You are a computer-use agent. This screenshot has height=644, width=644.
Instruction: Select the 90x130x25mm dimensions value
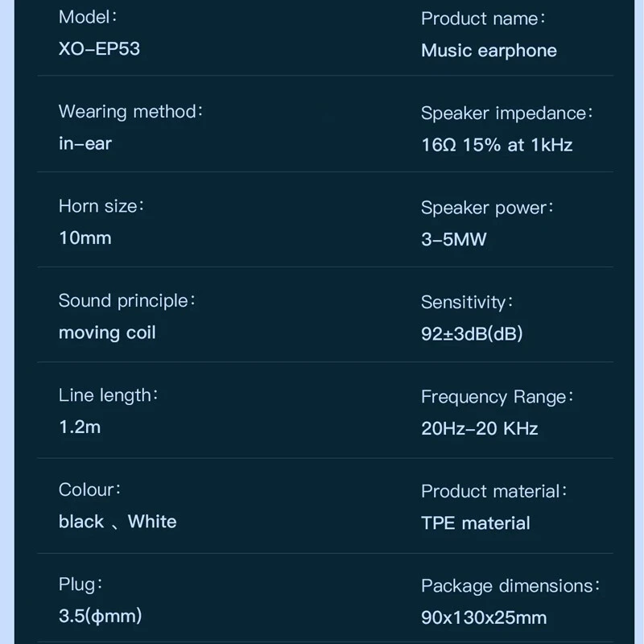pyautogui.click(x=484, y=617)
